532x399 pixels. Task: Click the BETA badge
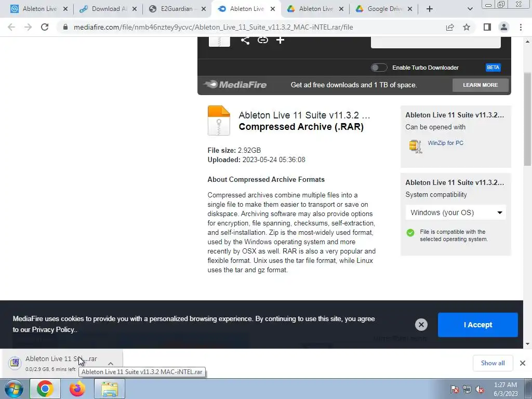[x=493, y=68]
